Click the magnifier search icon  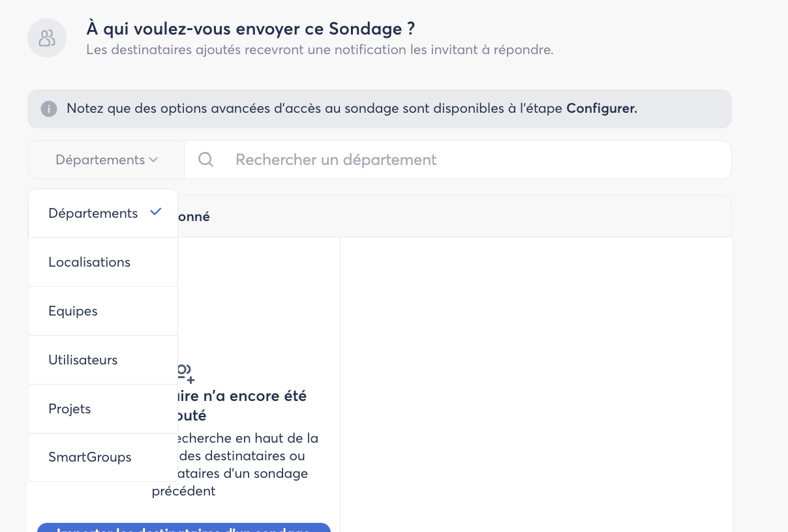[205, 160]
